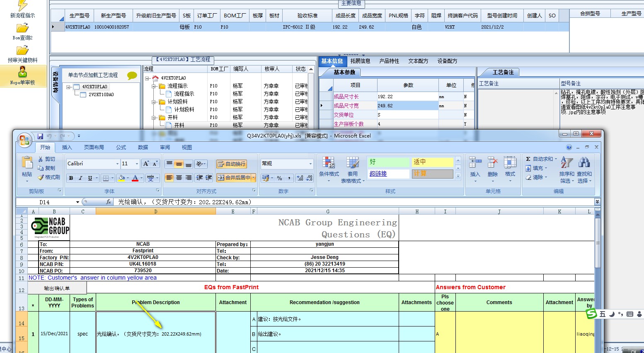644x353 pixels.
Task: Save the workbook with the Excel save icon
Action: tap(40, 136)
